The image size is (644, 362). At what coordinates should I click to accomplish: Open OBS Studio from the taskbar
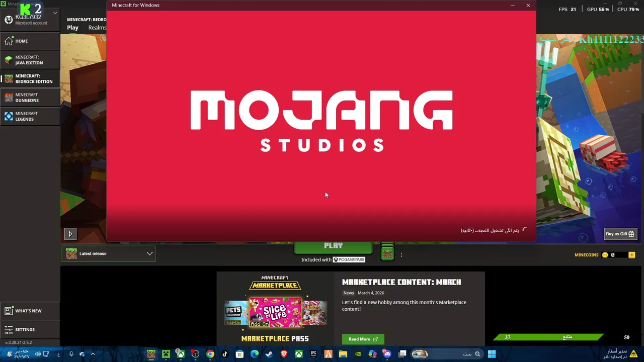coord(195,354)
